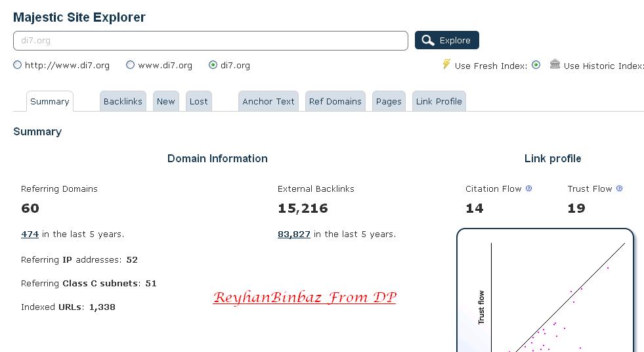The image size is (644, 352).
Task: Click the Referring Domains value 60
Action: 30,208
